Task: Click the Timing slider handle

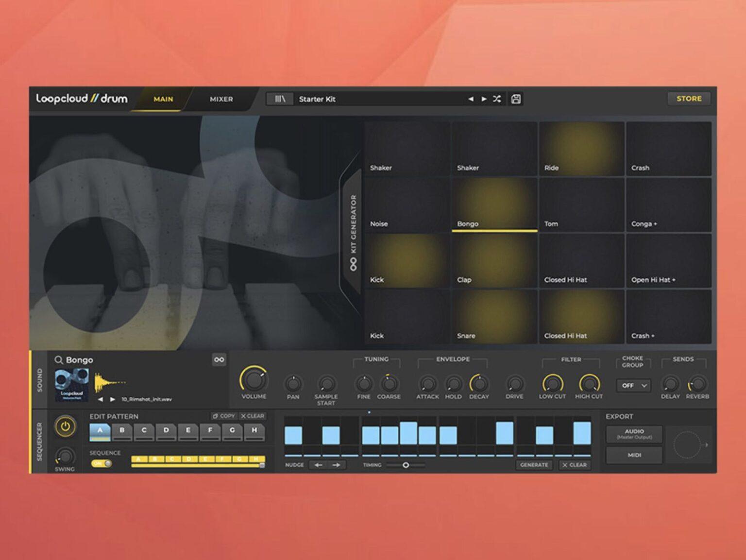Action: point(406,465)
